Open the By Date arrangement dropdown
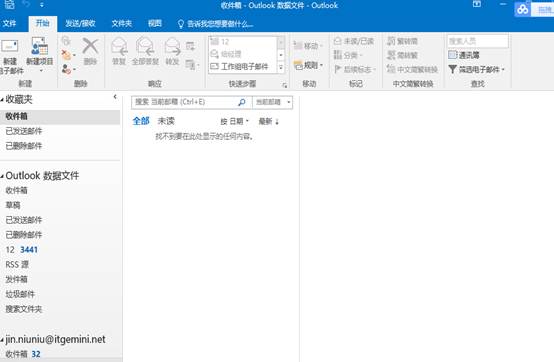Image resolution: width=554 pixels, height=362 pixels. pyautogui.click(x=235, y=121)
